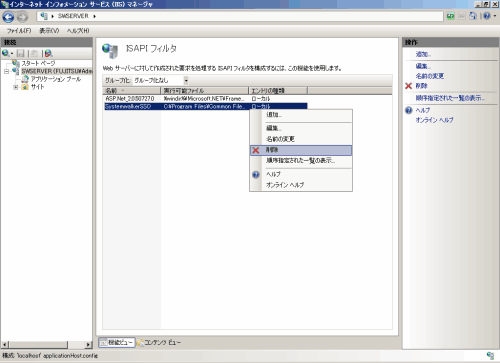500x363 pixels.
Task: Expand the サイト tree node
Action: 15,87
